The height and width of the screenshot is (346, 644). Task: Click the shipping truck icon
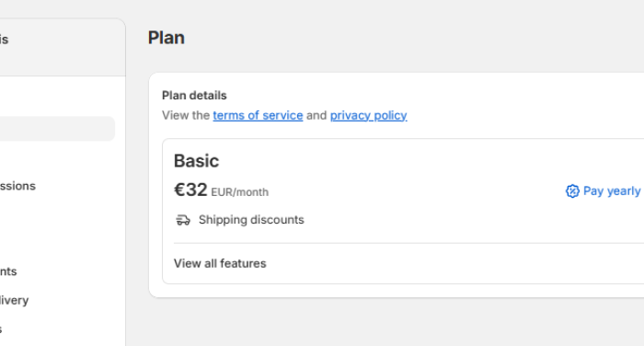coord(183,220)
